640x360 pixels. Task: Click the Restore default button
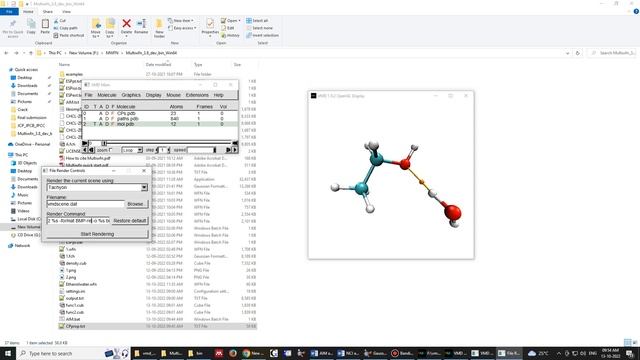coord(129,220)
